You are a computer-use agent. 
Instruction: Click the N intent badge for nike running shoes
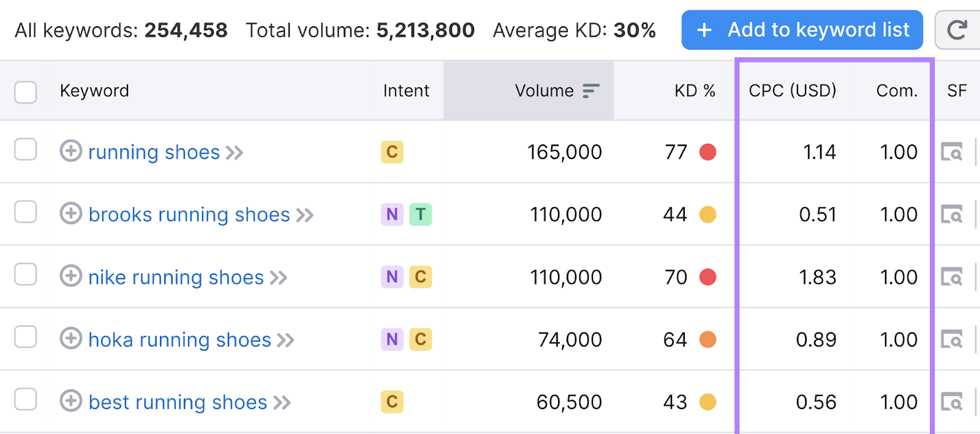click(392, 277)
